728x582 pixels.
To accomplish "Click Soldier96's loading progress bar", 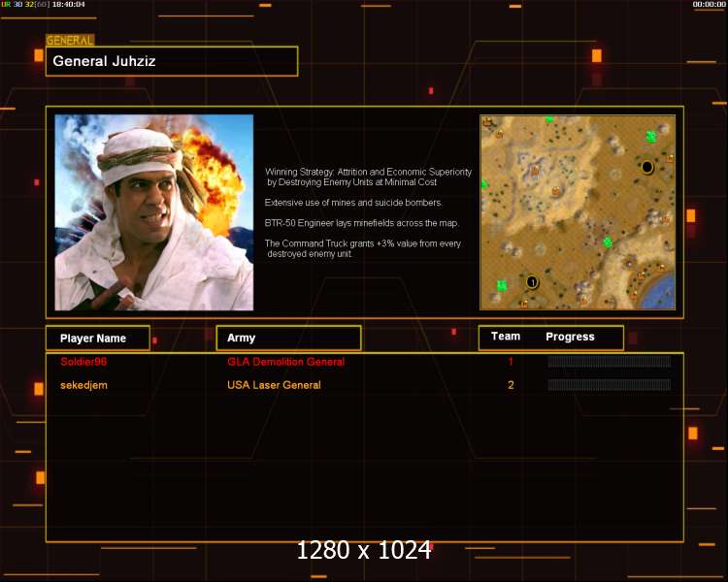I will 610,362.
